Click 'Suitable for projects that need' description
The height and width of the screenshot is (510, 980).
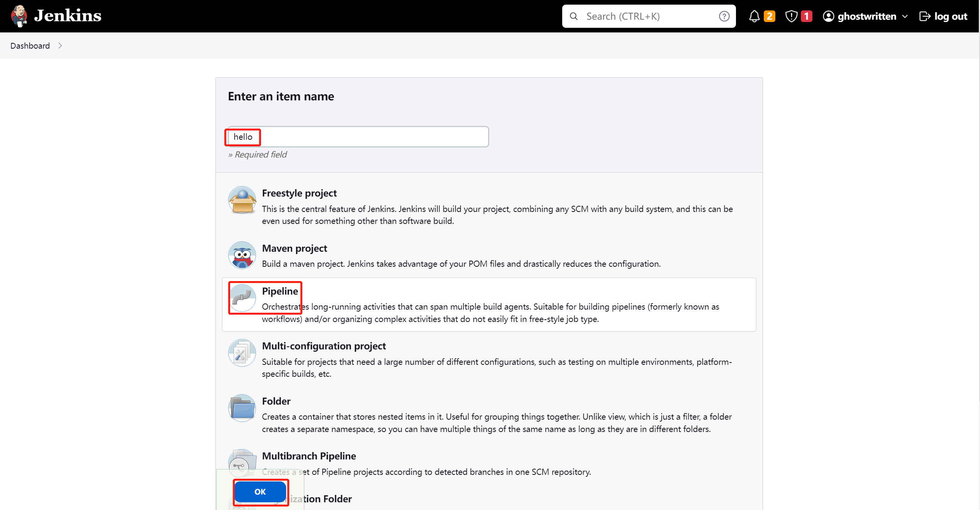497,368
